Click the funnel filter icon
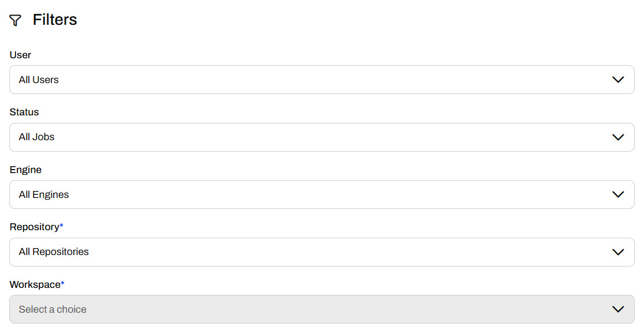644x330 pixels. [x=16, y=21]
